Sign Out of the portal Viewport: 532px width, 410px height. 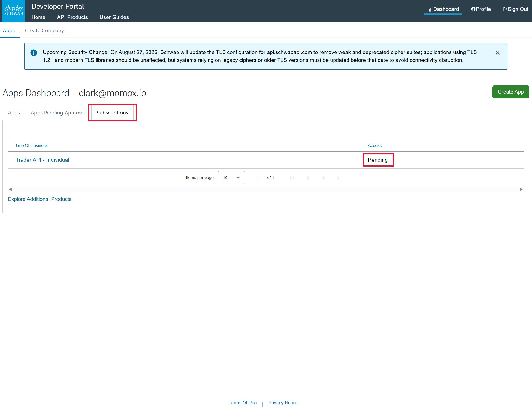point(515,9)
